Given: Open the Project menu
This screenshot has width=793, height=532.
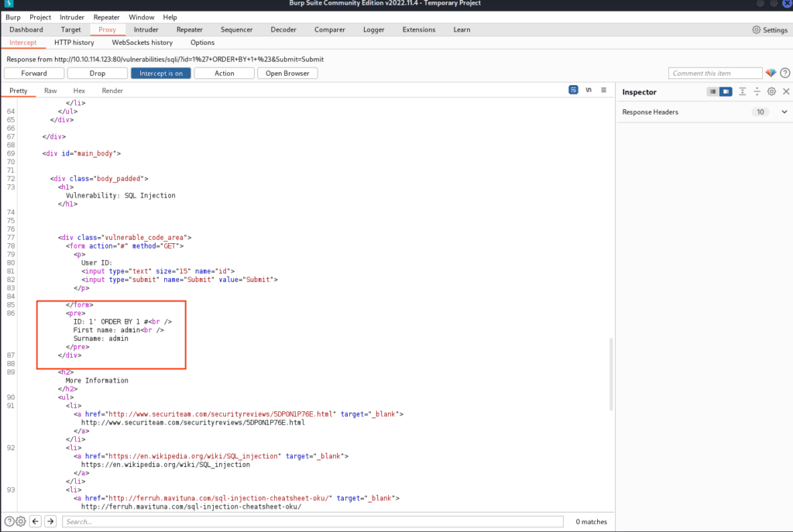Looking at the screenshot, I should (x=40, y=17).
